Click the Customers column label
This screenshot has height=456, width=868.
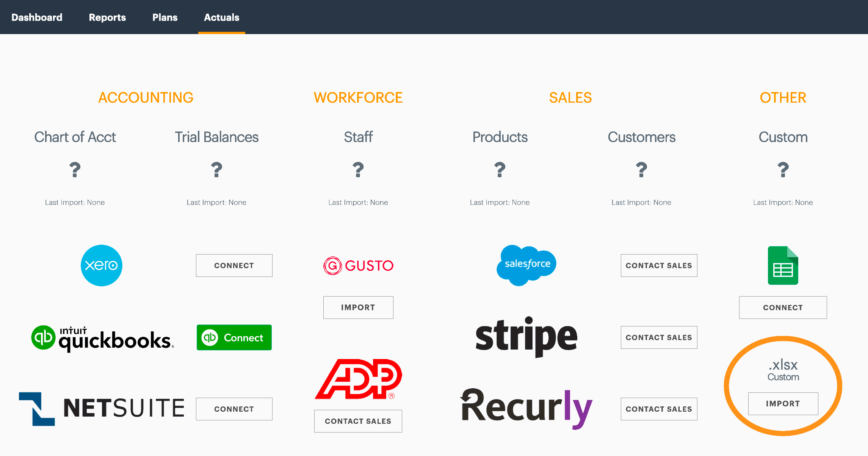[641, 137]
